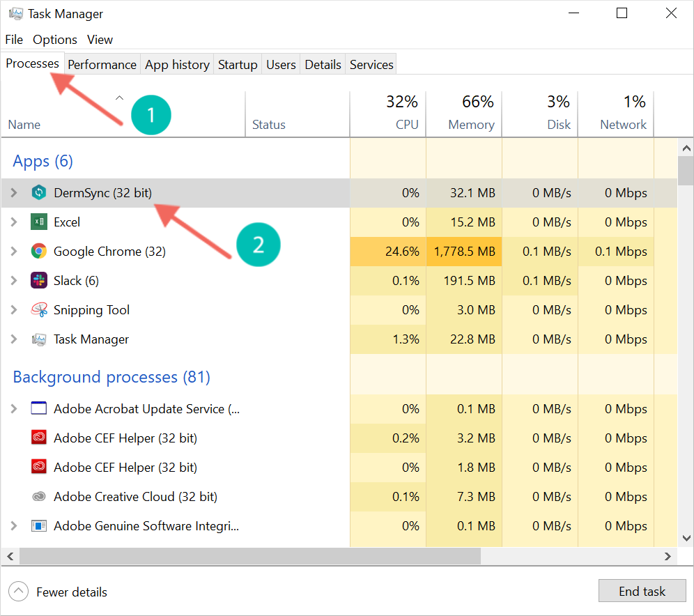The image size is (694, 616).
Task: Click Excel's 15.2 MB memory value
Action: (x=472, y=222)
